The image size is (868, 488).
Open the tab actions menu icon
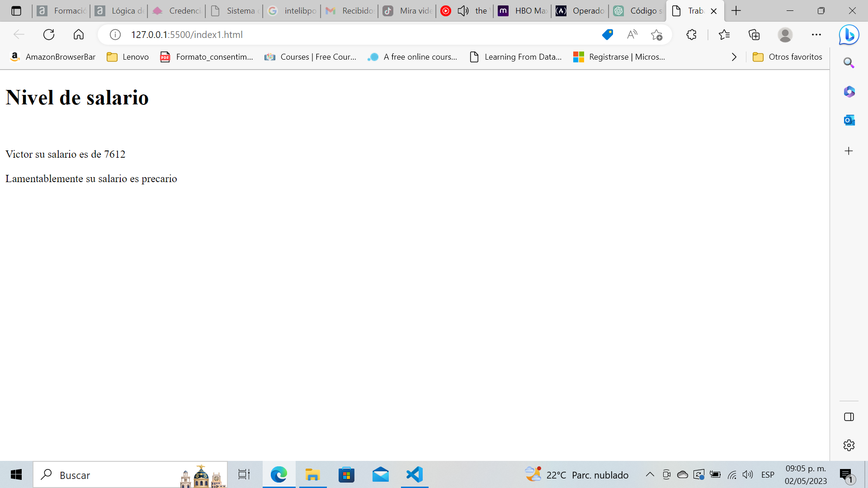pos(16,11)
